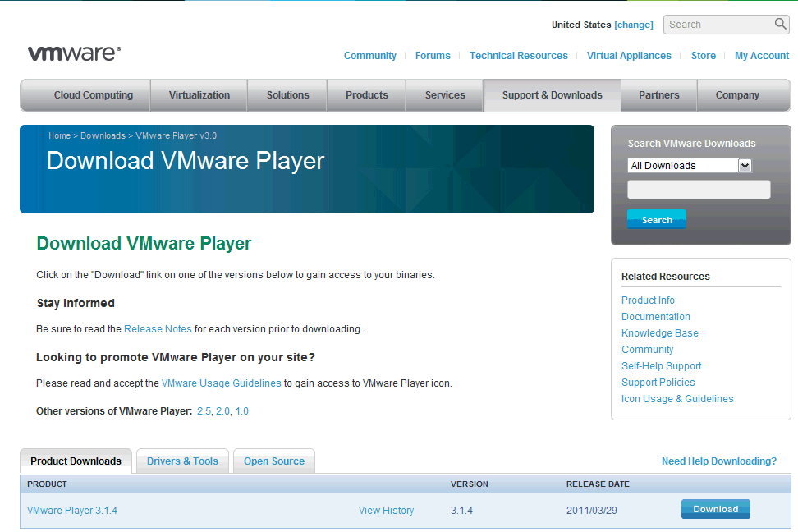798x532 pixels.
Task: Click the magnifying glass search icon
Action: pos(780,25)
